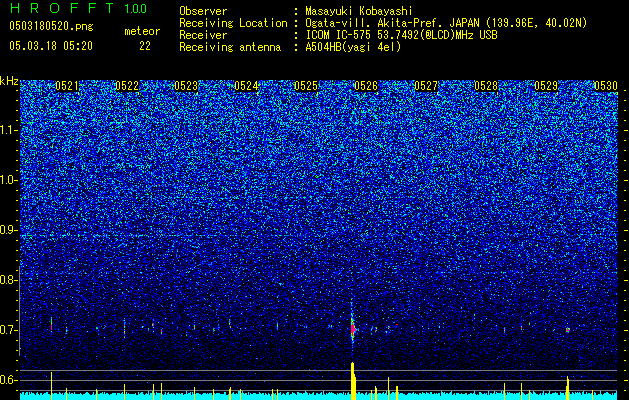
Task: Click the 0522 time marker
Action: point(127,86)
